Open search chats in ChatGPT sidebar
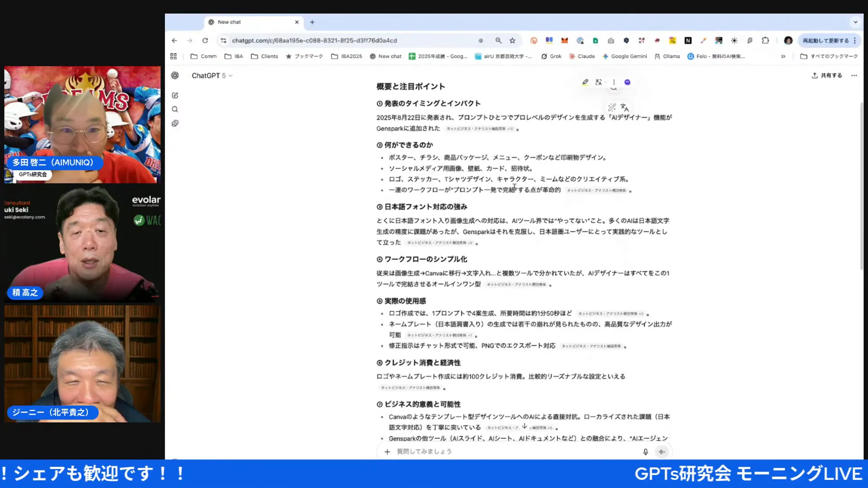 pos(175,109)
